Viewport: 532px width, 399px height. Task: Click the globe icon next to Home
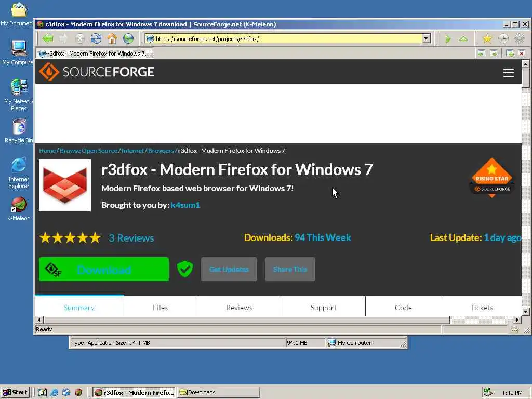pyautogui.click(x=128, y=38)
